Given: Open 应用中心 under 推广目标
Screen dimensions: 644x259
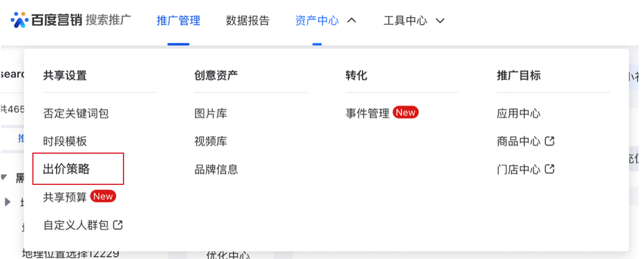Looking at the screenshot, I should click(x=518, y=113).
